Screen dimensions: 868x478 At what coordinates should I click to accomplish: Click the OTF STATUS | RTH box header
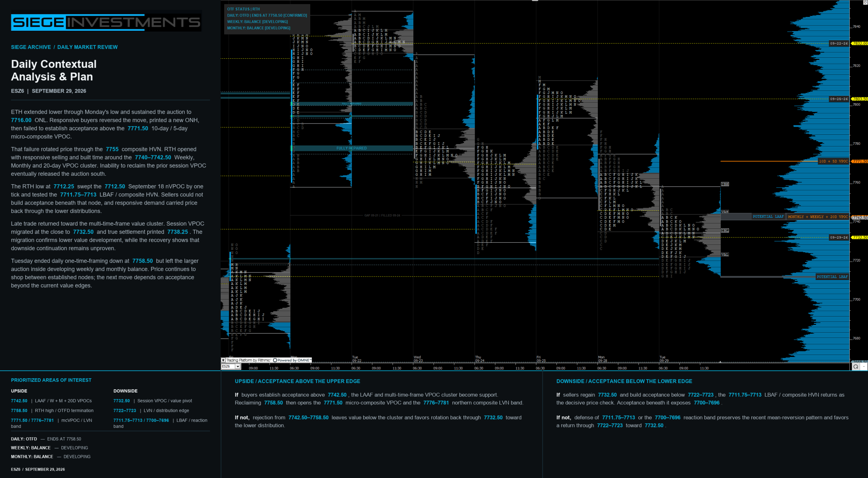click(x=243, y=9)
